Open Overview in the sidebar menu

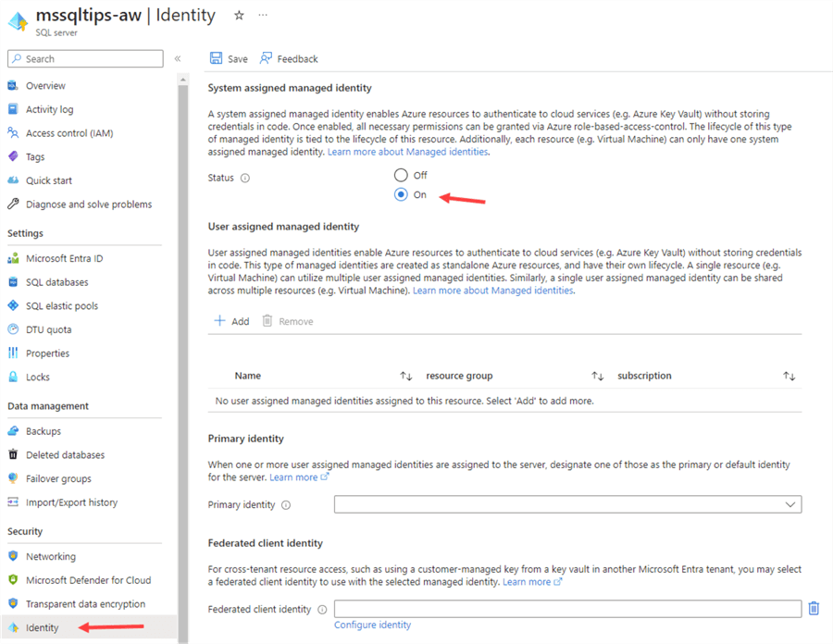pyautogui.click(x=45, y=85)
